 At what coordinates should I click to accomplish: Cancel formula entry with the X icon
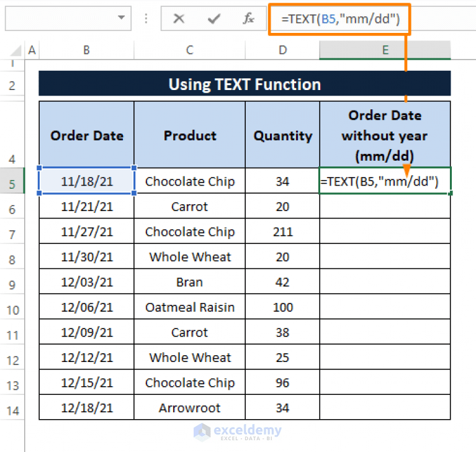click(x=179, y=19)
